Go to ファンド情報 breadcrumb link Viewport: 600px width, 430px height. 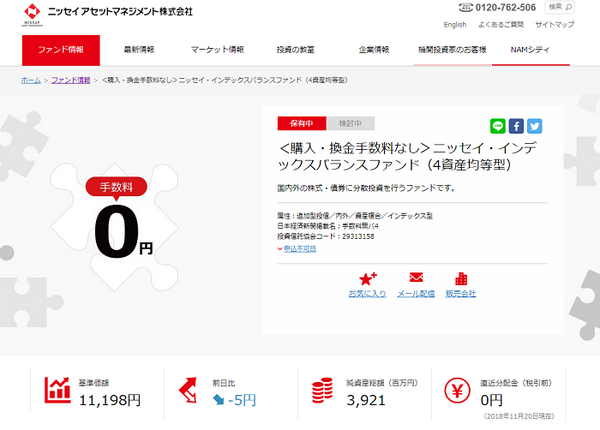(x=71, y=80)
